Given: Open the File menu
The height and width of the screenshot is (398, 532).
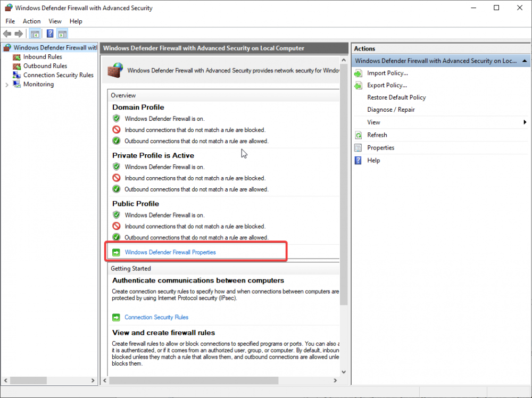Looking at the screenshot, I should pos(10,21).
